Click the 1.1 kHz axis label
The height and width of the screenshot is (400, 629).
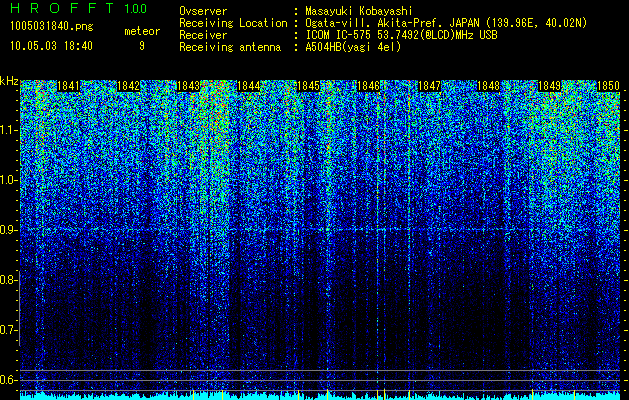coord(8,130)
